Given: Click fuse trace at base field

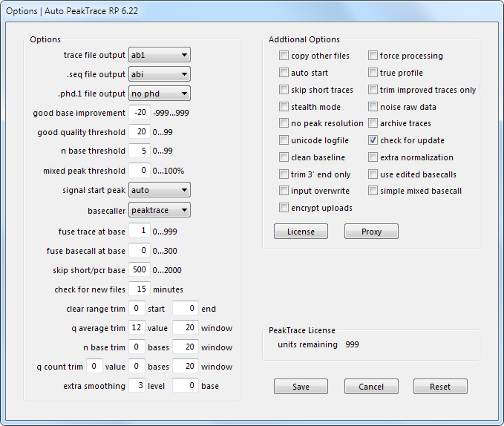Looking at the screenshot, I should 140,231.
